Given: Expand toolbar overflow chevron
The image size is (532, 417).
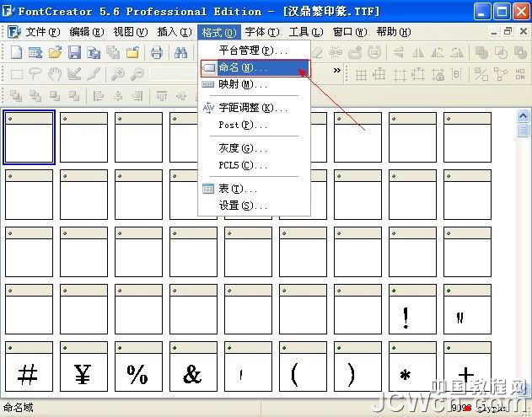Looking at the screenshot, I should click(336, 71).
